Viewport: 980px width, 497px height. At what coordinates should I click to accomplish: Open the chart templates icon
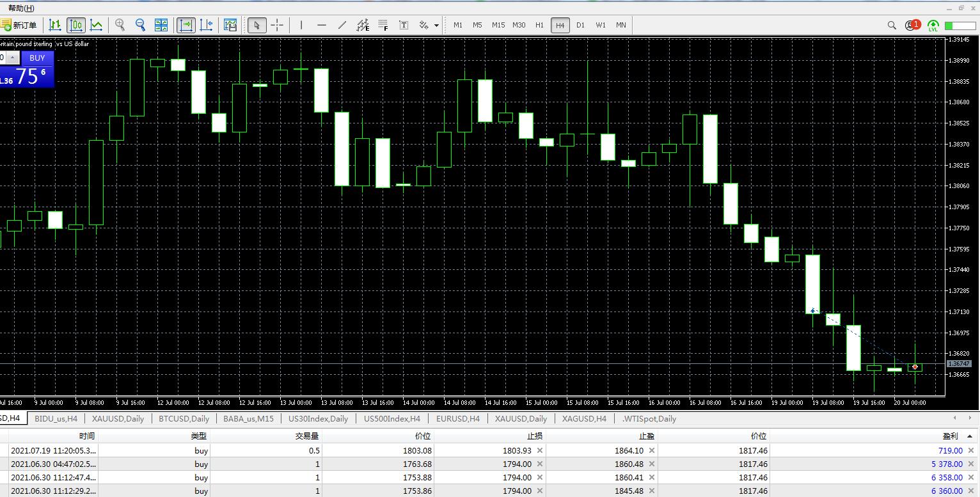[x=230, y=25]
